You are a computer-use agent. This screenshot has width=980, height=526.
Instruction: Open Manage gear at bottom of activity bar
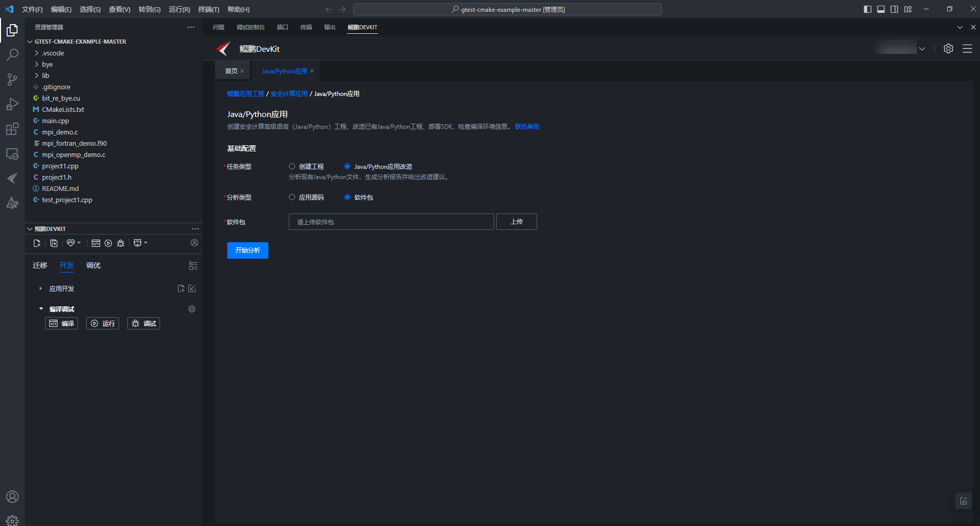[12, 520]
